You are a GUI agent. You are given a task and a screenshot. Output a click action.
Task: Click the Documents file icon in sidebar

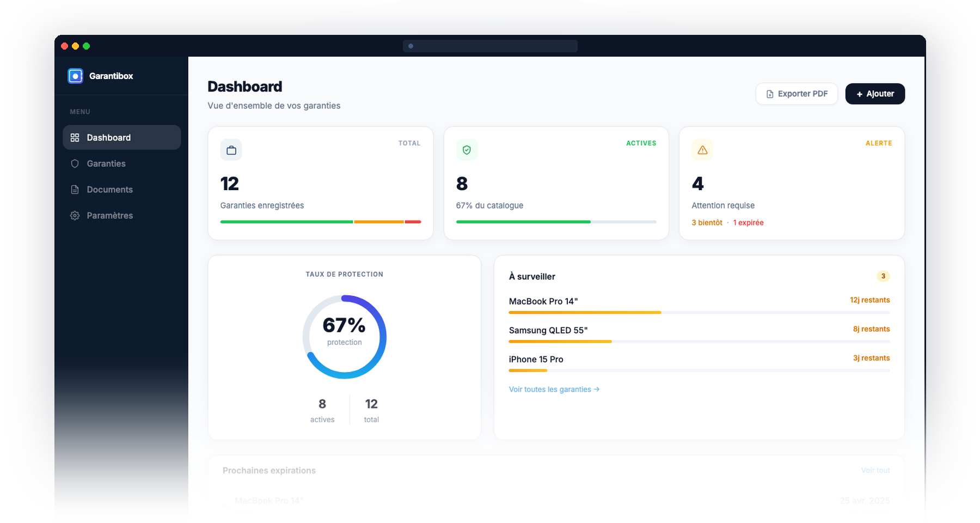point(75,190)
